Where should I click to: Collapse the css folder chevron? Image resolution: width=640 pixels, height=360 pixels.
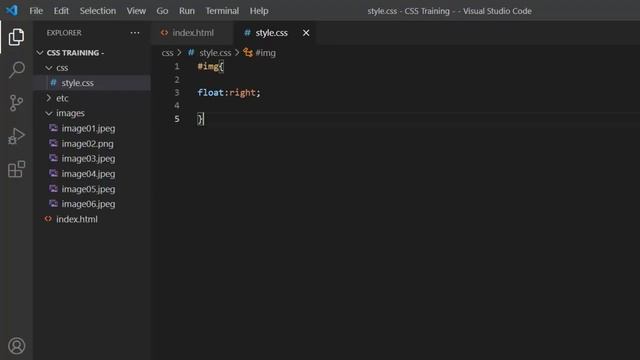coord(49,68)
